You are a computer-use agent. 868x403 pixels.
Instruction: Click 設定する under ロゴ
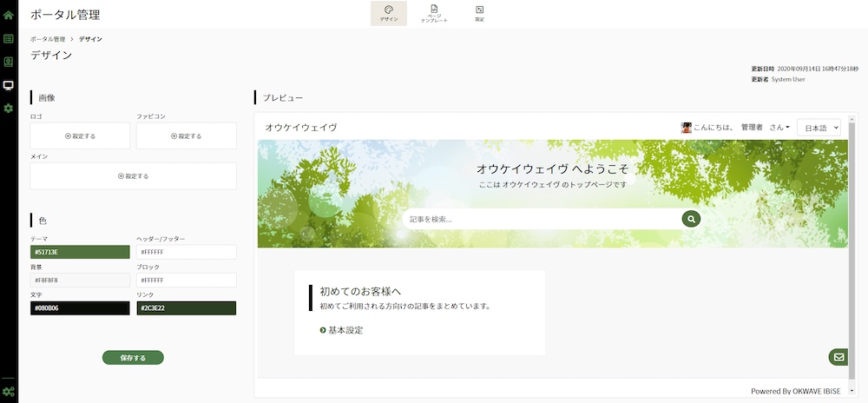pos(80,135)
